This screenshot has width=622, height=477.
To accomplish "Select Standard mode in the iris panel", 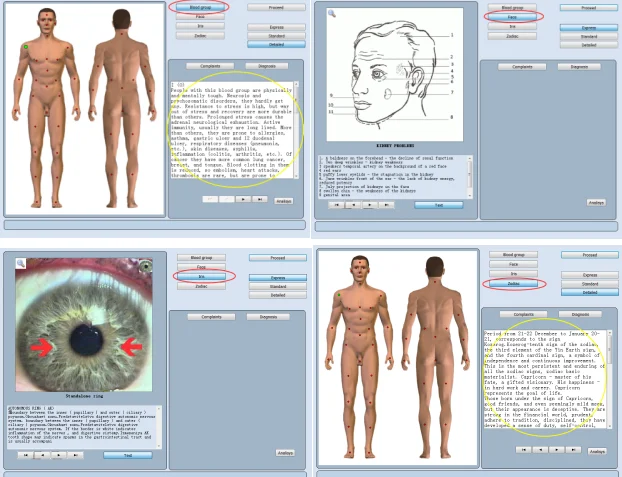I will click(x=276, y=287).
